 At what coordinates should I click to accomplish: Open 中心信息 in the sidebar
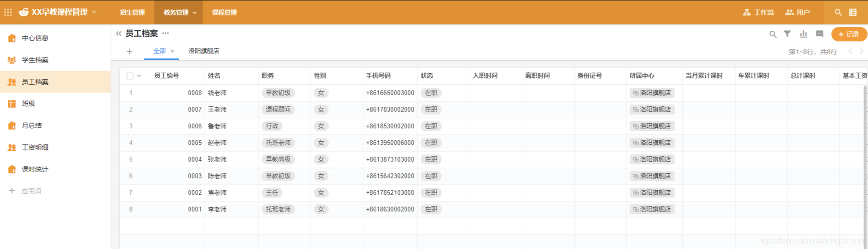pos(55,38)
